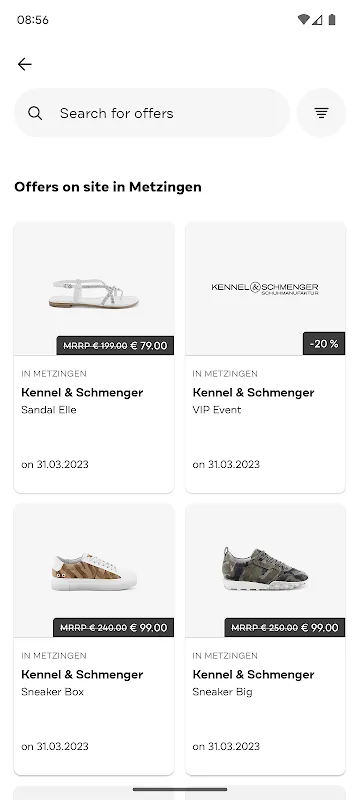Select the € 79.00 price badge
This screenshot has width=360, height=800.
115,345
